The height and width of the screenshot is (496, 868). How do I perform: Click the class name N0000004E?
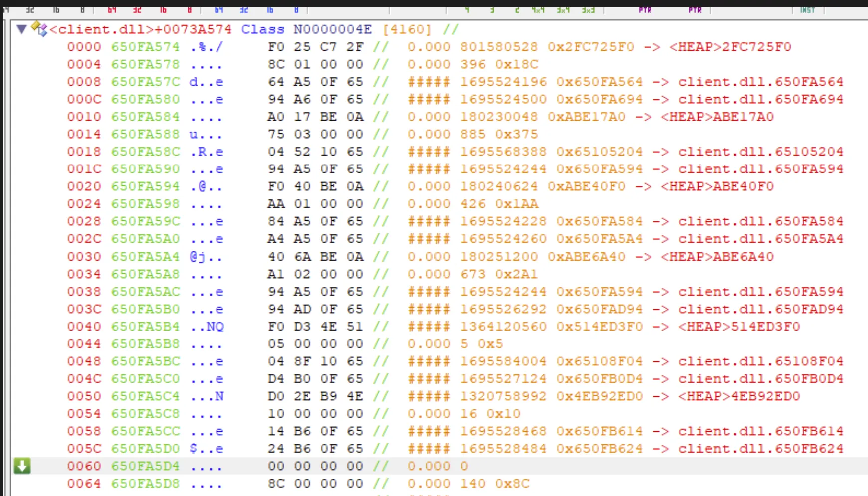[332, 29]
